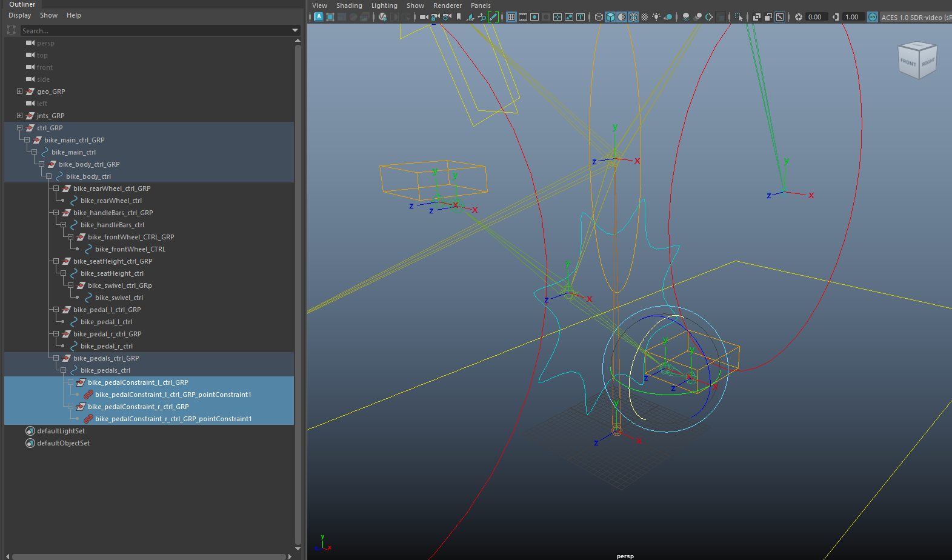Image resolution: width=952 pixels, height=560 pixels.
Task: Select bike_frontWheel_CTRL in the Outliner
Action: click(x=130, y=249)
